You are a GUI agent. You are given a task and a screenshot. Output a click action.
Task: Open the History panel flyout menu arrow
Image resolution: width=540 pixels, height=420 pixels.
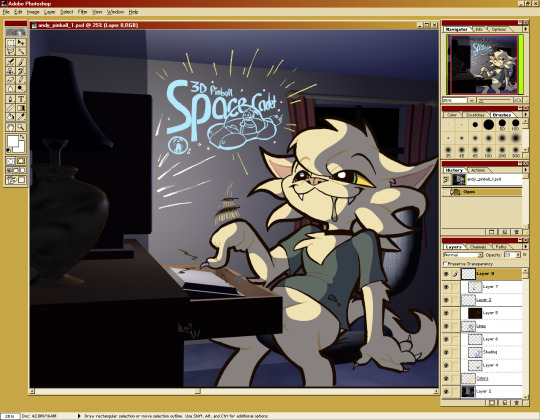(x=526, y=170)
